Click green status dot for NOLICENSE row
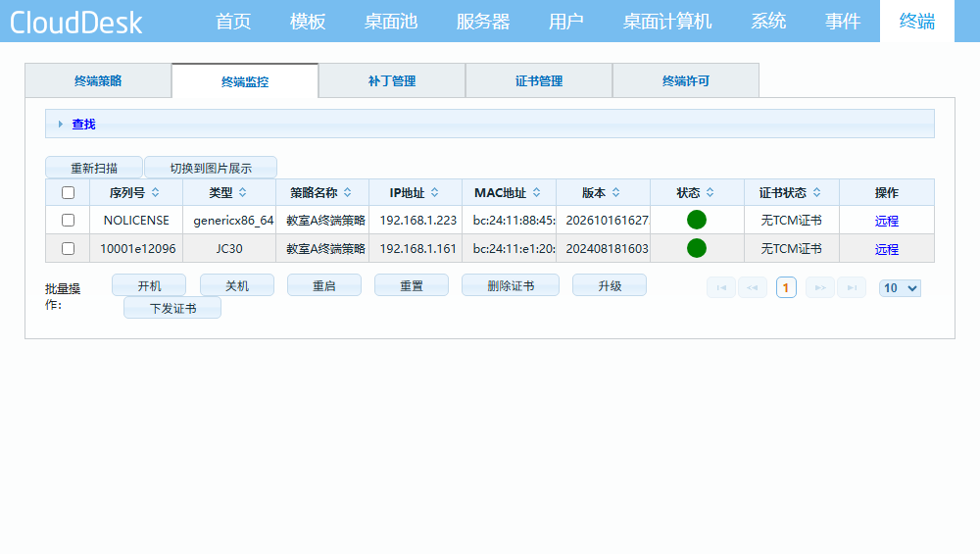980x554 pixels. (x=696, y=220)
